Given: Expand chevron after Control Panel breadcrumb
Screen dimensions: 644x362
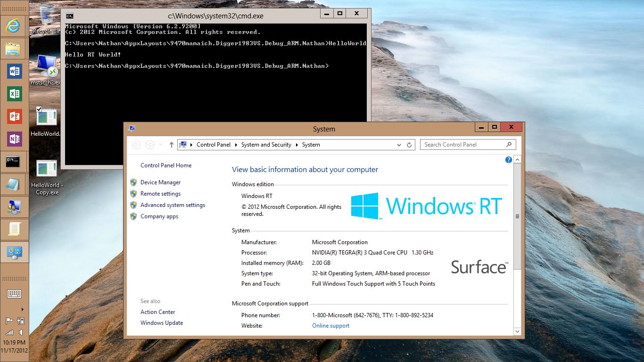Looking at the screenshot, I should (x=236, y=145).
